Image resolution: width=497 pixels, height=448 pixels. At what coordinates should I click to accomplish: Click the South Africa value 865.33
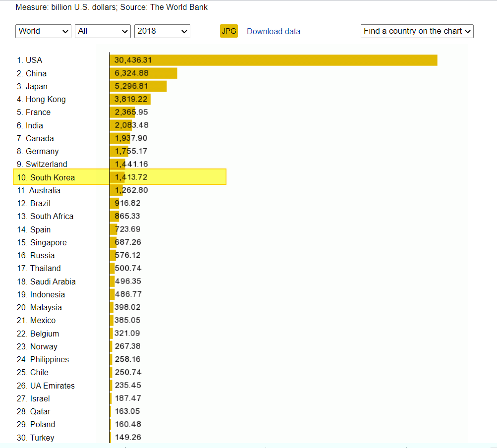click(127, 216)
